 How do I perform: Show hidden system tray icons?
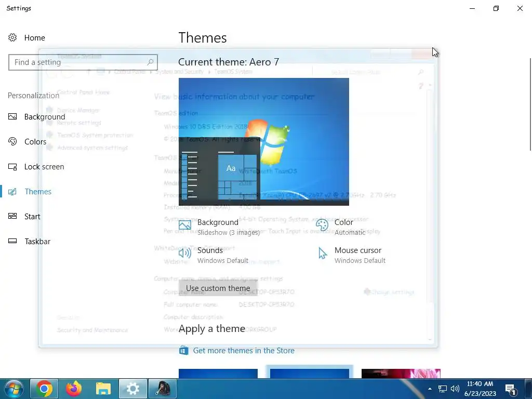[x=430, y=389]
